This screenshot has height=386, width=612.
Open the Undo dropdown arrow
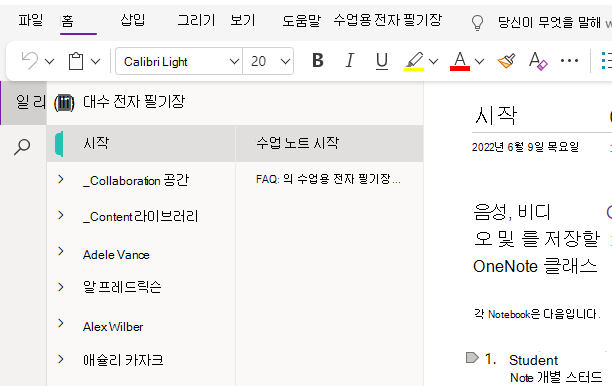[x=50, y=61]
